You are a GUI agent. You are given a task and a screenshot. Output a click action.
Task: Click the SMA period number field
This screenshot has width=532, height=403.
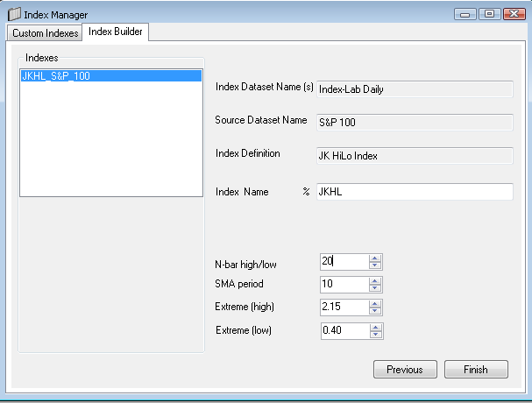click(344, 285)
